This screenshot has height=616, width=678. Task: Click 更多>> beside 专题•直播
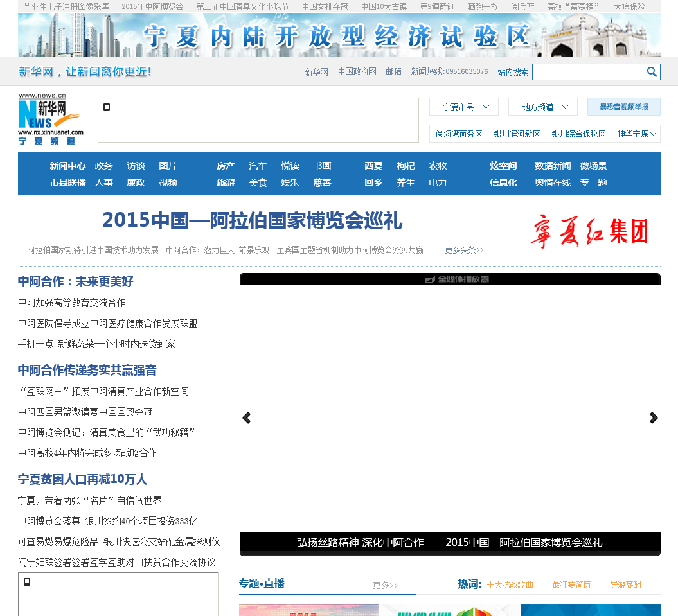(x=385, y=585)
